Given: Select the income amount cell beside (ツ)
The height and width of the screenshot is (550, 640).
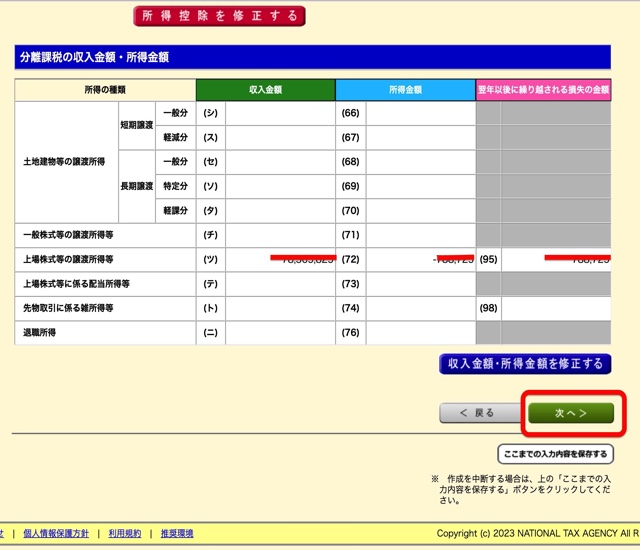Looking at the screenshot, I should point(280,260).
